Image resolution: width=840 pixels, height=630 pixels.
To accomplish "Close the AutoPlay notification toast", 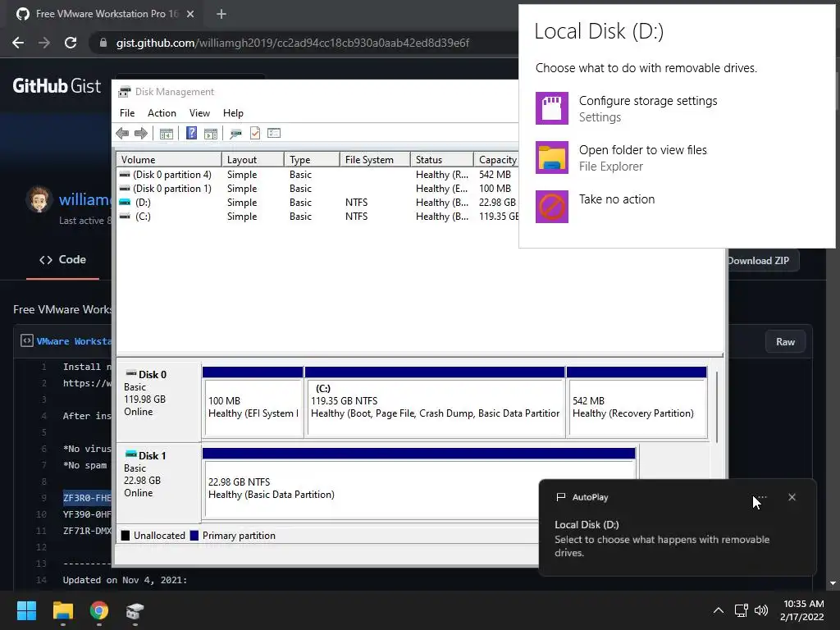I will pyautogui.click(x=792, y=497).
